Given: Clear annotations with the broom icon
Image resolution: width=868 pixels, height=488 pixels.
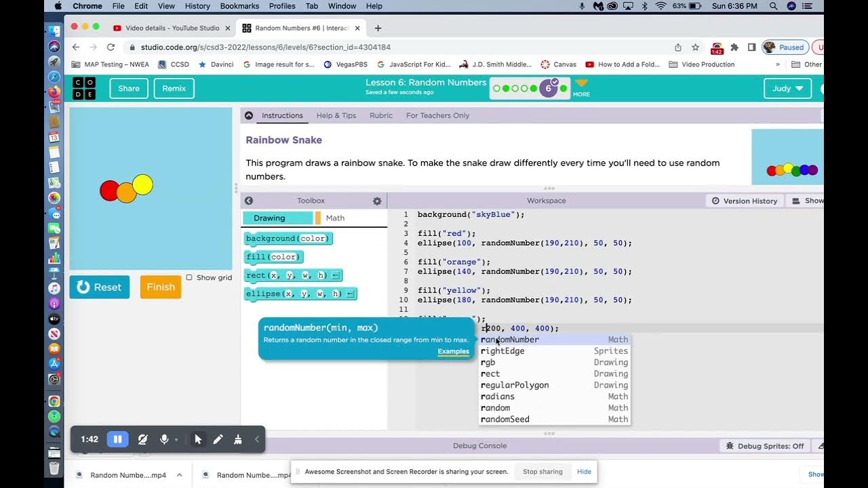Looking at the screenshot, I should [x=237, y=439].
